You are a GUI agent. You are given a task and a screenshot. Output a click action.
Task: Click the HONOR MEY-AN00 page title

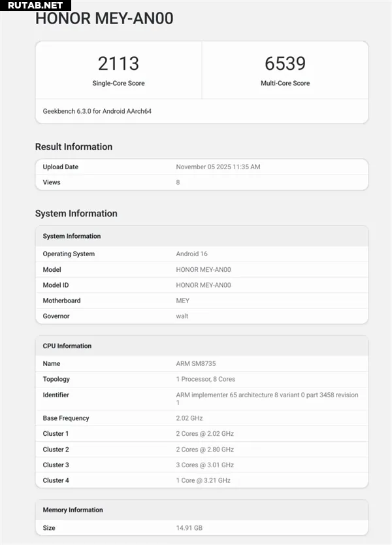click(x=104, y=19)
